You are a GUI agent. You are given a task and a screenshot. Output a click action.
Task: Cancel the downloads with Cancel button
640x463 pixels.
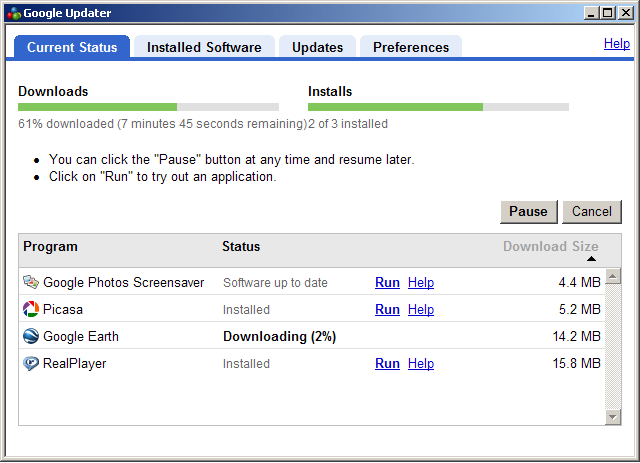[x=592, y=211]
